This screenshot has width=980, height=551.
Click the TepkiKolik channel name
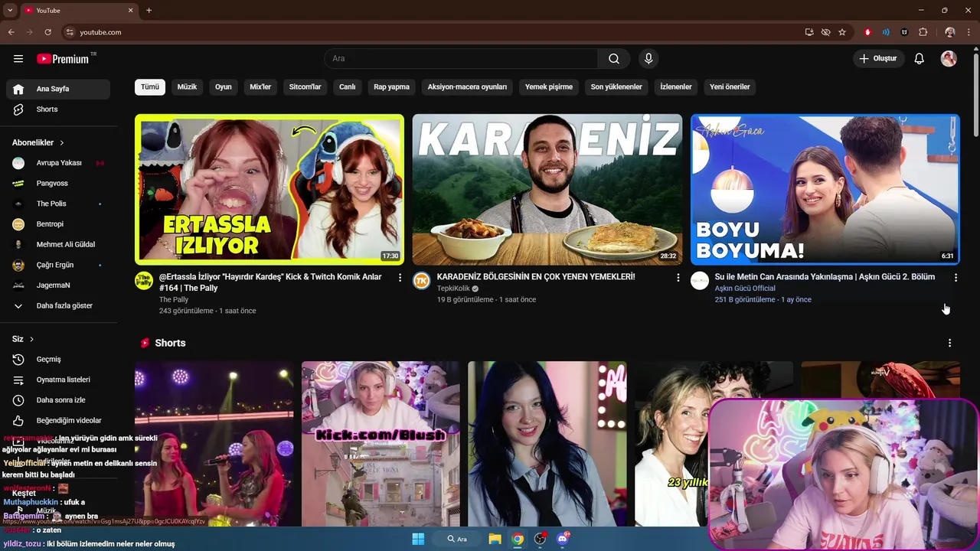point(453,289)
